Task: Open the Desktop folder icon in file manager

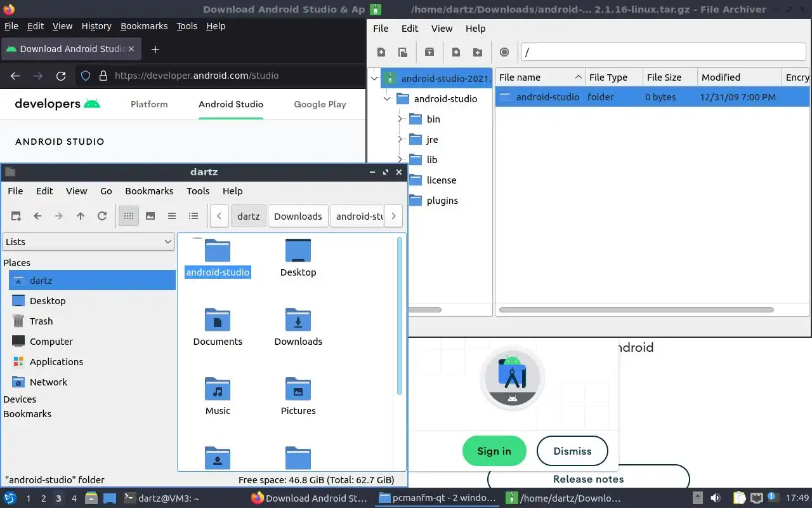Action: (298, 251)
